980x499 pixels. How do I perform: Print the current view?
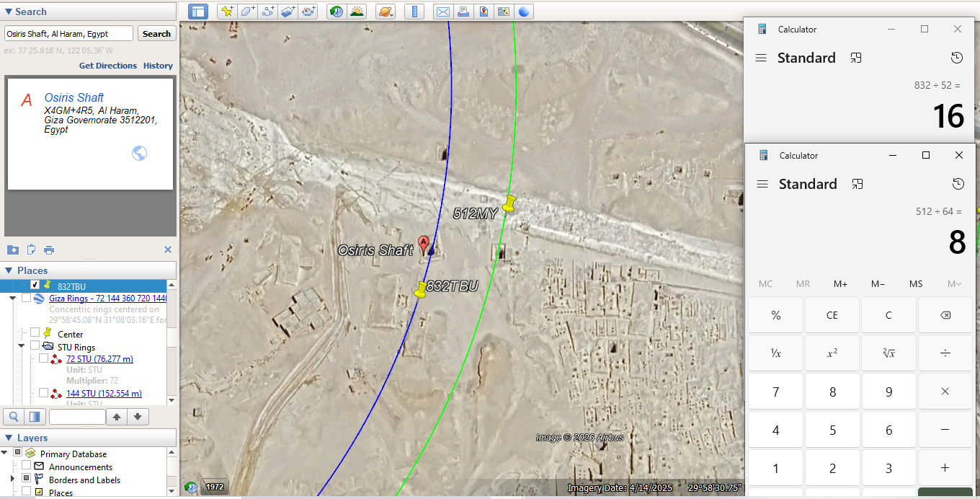click(463, 12)
